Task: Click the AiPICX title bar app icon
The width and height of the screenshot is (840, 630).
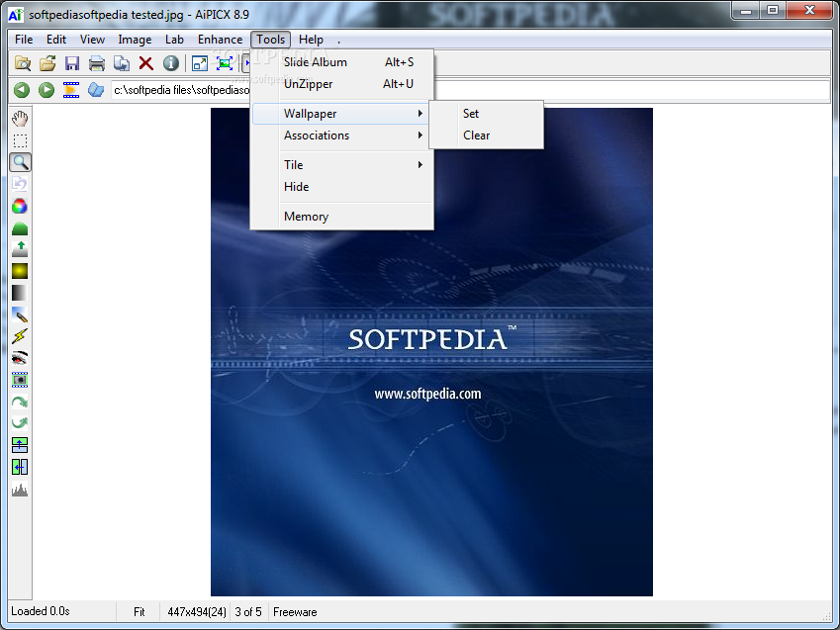Action: click(x=16, y=15)
